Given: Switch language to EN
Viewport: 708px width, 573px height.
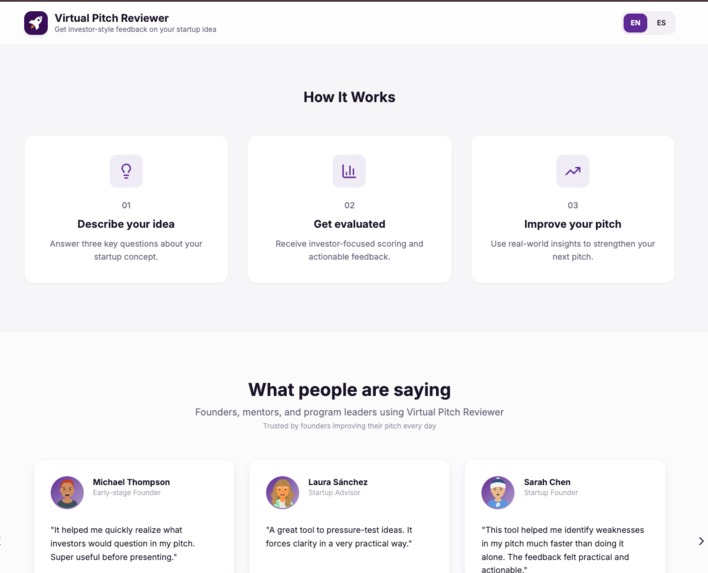Looking at the screenshot, I should point(635,23).
